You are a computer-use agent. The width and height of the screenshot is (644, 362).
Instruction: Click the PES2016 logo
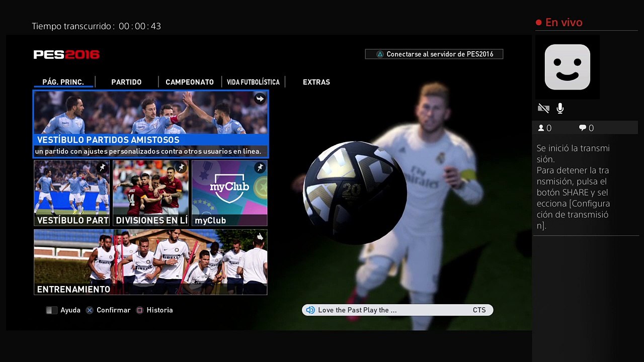(66, 54)
